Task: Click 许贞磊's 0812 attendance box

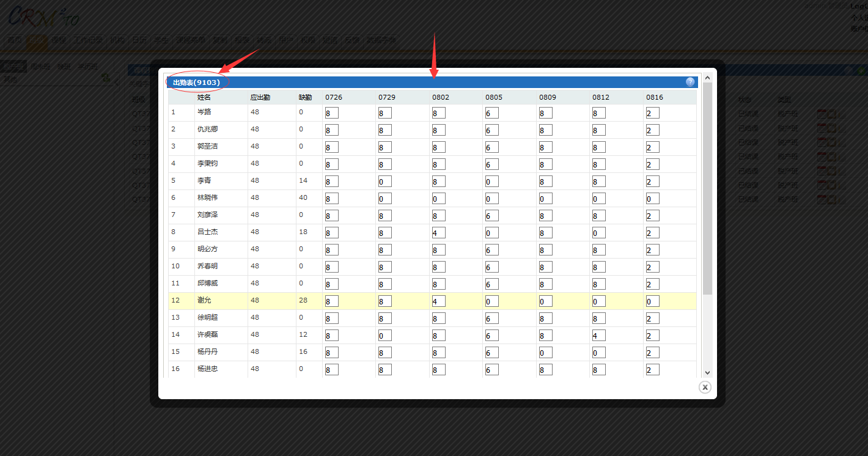Action: tap(598, 336)
